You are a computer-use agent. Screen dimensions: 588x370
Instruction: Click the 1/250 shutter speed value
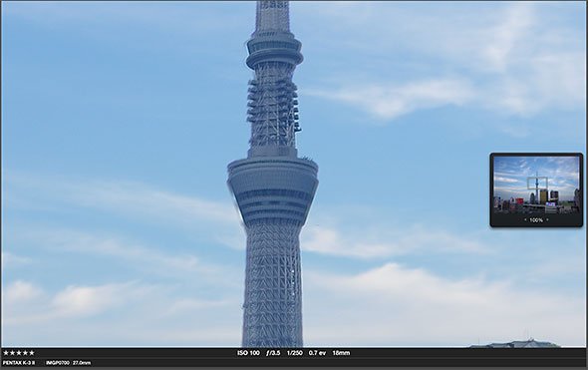tap(295, 353)
